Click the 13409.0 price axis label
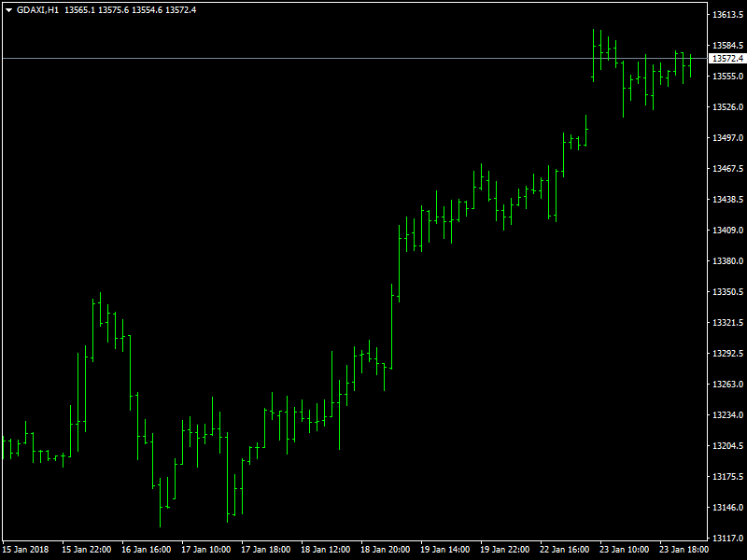The image size is (747, 560). point(727,231)
